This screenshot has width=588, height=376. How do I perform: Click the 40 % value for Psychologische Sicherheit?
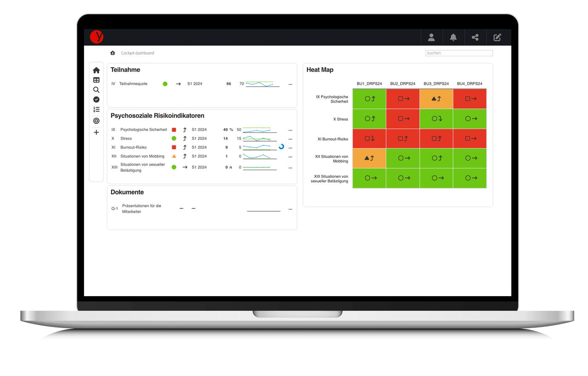coord(228,129)
